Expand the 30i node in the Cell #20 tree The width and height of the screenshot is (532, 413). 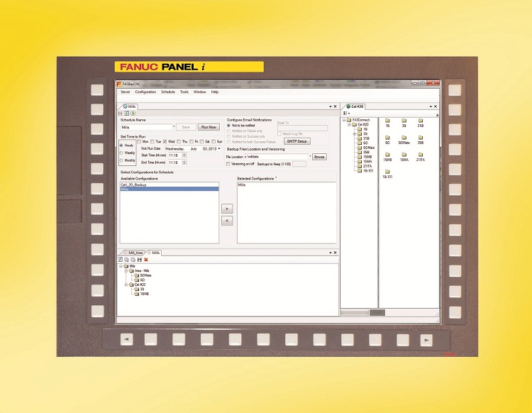click(x=355, y=133)
